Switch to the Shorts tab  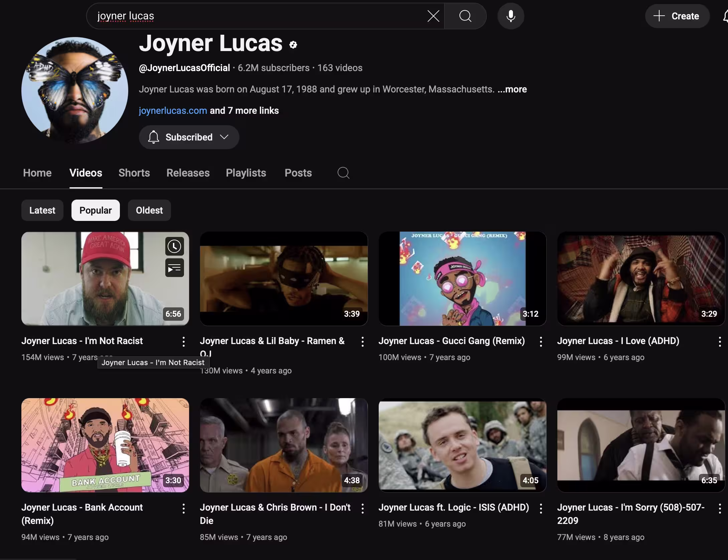134,173
